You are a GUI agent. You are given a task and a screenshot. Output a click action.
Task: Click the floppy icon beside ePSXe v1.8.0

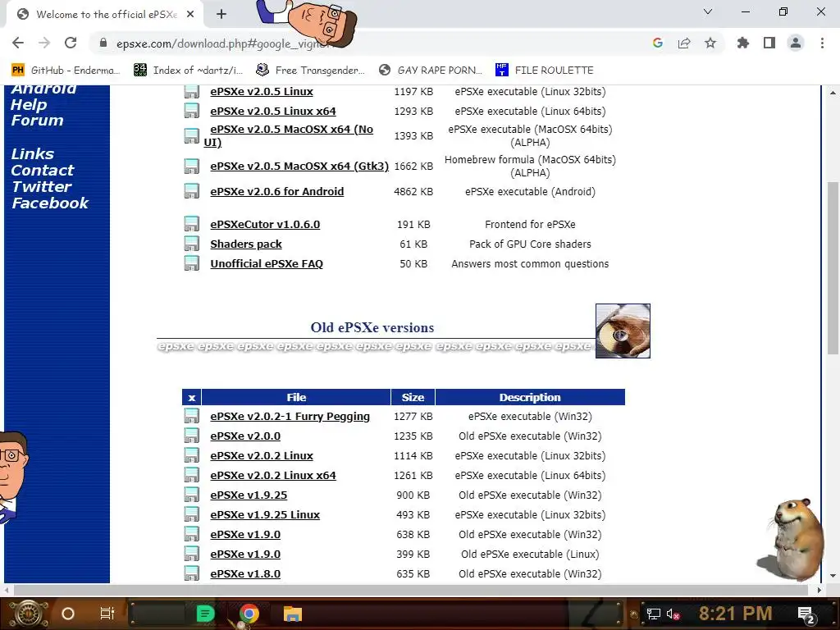[x=191, y=573]
